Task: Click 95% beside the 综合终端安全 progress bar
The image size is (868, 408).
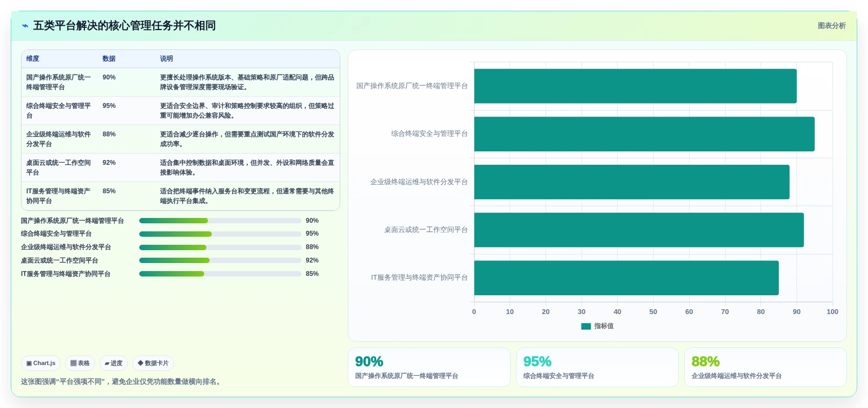Action: click(312, 234)
